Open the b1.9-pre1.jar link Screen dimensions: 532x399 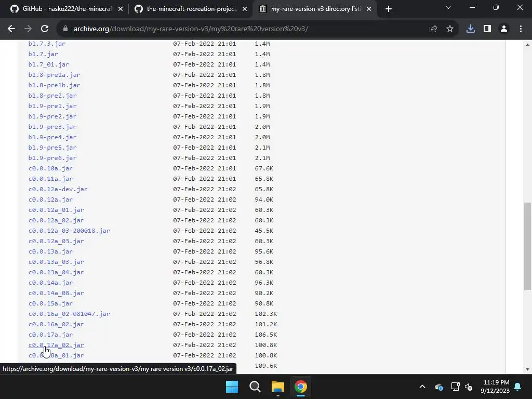[x=52, y=106]
